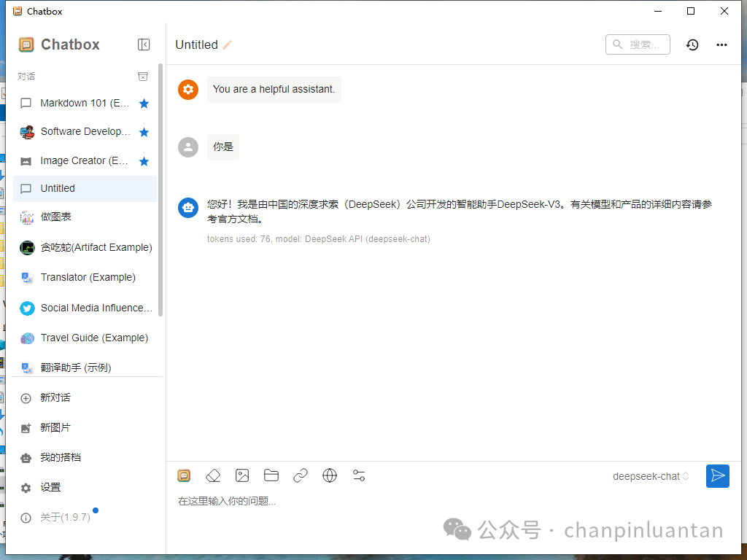Click the Software Developer avatar icon
This screenshot has height=560, width=747.
[x=27, y=132]
